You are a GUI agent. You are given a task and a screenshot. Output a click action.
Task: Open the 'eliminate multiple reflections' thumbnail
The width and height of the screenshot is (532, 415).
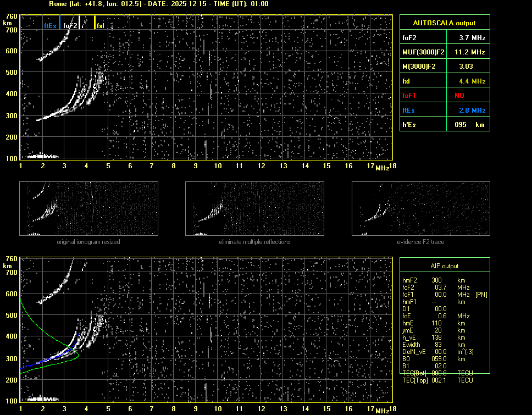(254, 208)
